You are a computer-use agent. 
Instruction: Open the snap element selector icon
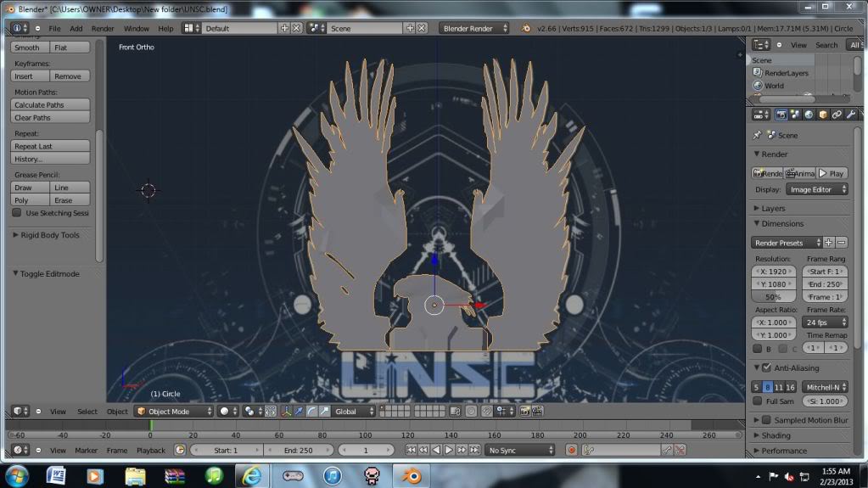point(504,411)
